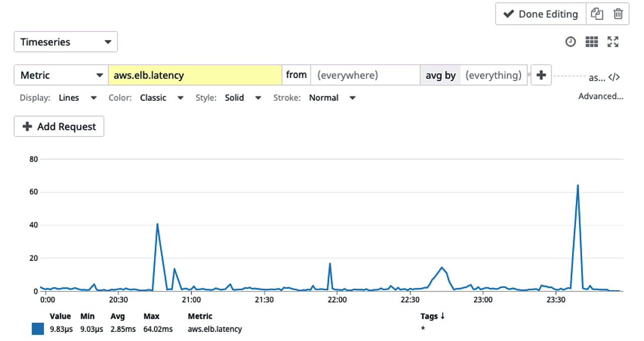Click the Done Editing button
Screen dimensions: 644x341
[541, 14]
